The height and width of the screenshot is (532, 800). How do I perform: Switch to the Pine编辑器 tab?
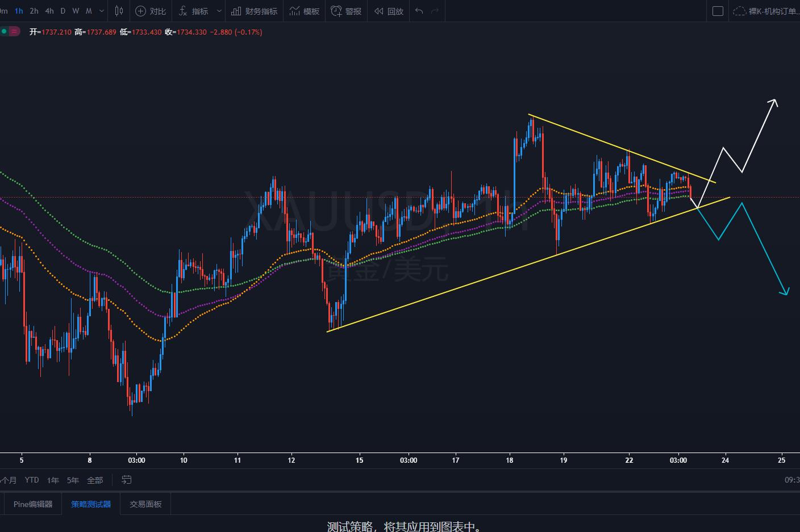tap(33, 504)
